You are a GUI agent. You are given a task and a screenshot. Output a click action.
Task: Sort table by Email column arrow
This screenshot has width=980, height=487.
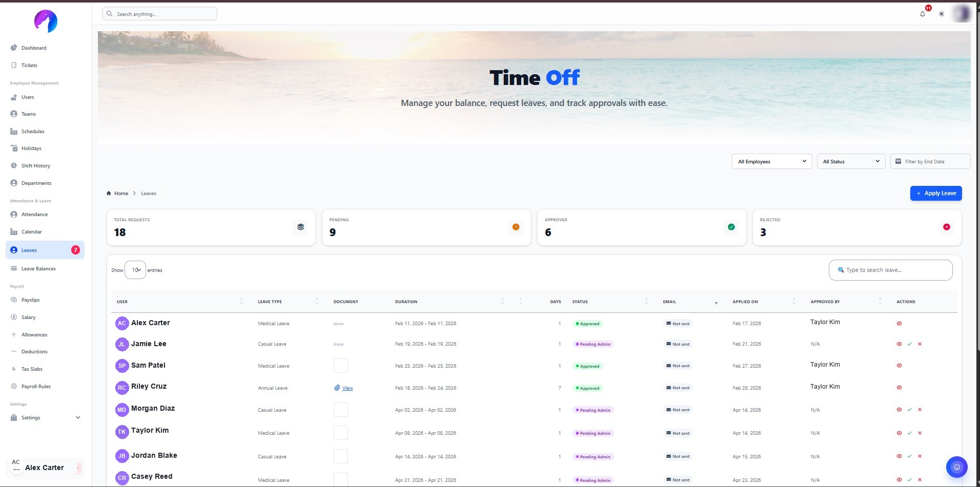coord(716,303)
